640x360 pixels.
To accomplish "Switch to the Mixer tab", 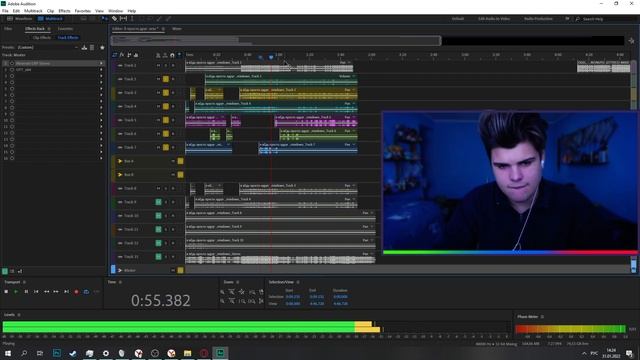I will pos(177,29).
